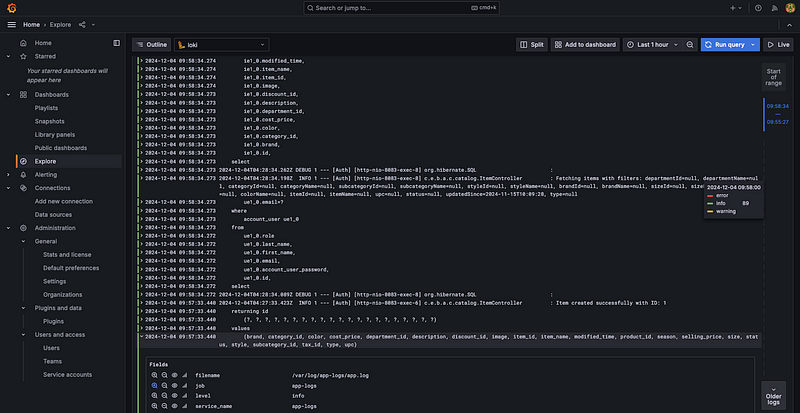Open the loki data source dropdown
The height and width of the screenshot is (413, 800).
[221, 45]
